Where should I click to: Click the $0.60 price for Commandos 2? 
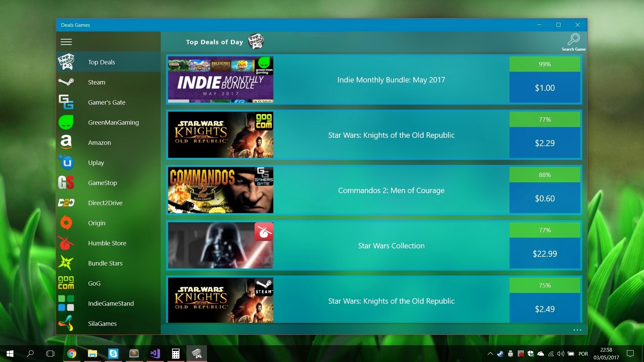tap(544, 198)
